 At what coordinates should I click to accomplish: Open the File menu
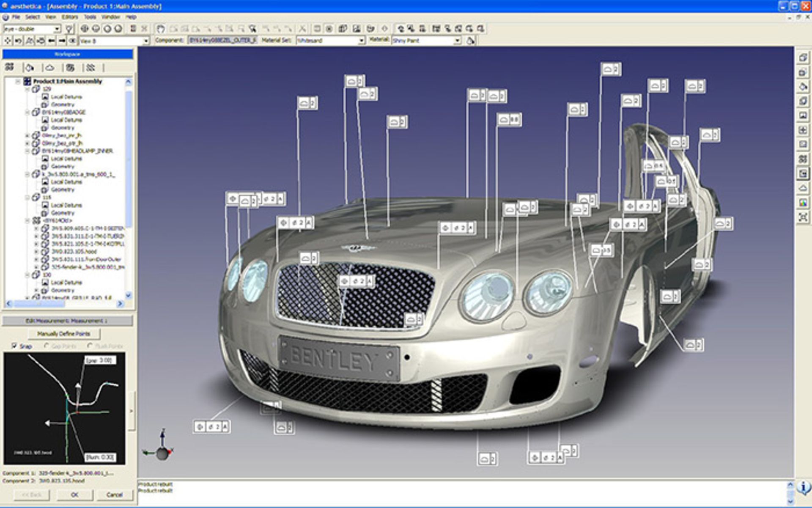click(x=16, y=17)
